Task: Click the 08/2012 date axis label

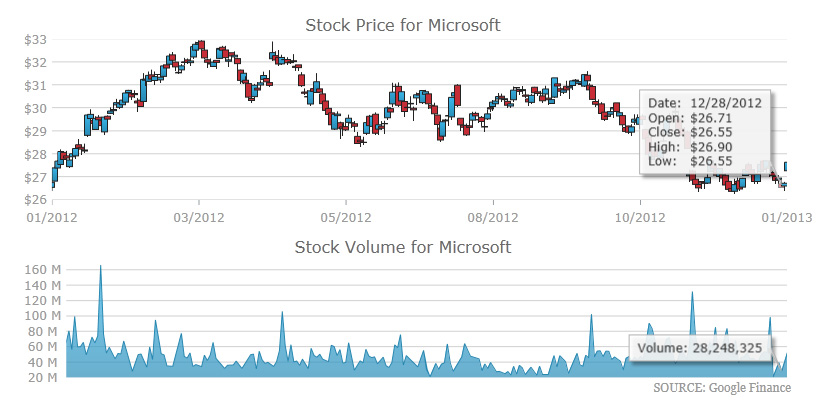Action: [492, 216]
